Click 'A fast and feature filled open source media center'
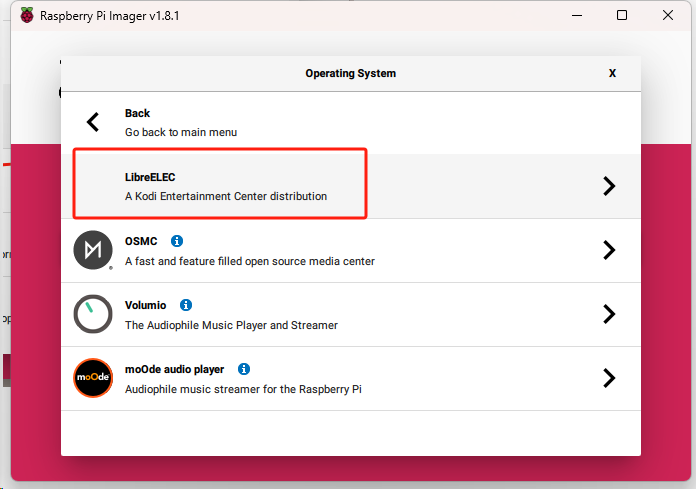The height and width of the screenshot is (489, 696). 250,261
